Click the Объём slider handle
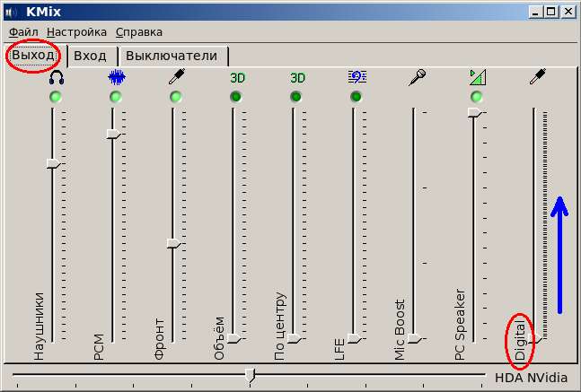This screenshot has width=581, height=392. [x=234, y=338]
